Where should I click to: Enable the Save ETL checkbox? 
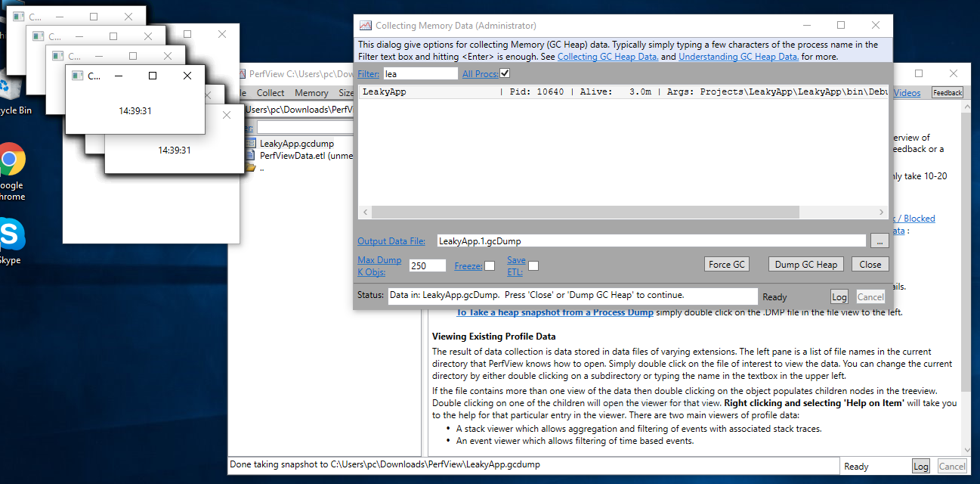533,265
